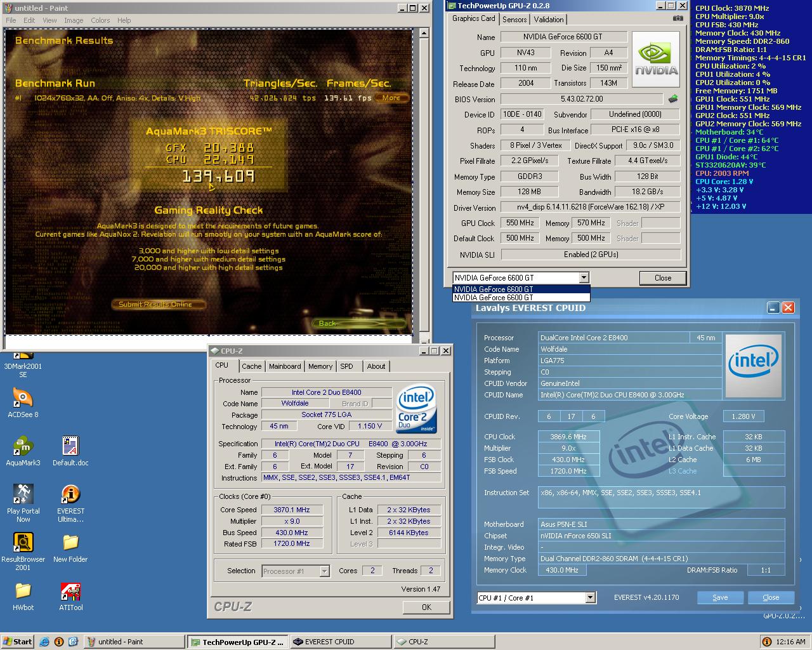Click the EVEREST tray icon near clock
The width and height of the screenshot is (812, 650).
click(x=766, y=642)
